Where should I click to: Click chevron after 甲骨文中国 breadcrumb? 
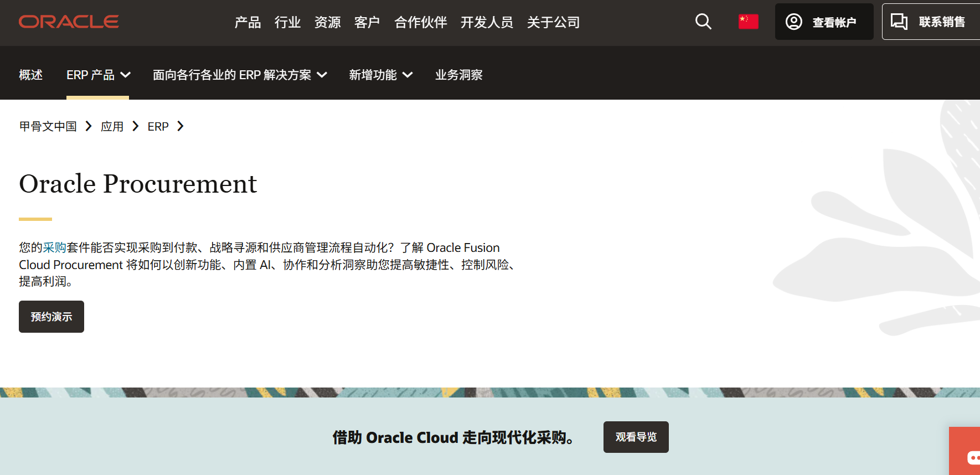click(x=89, y=126)
